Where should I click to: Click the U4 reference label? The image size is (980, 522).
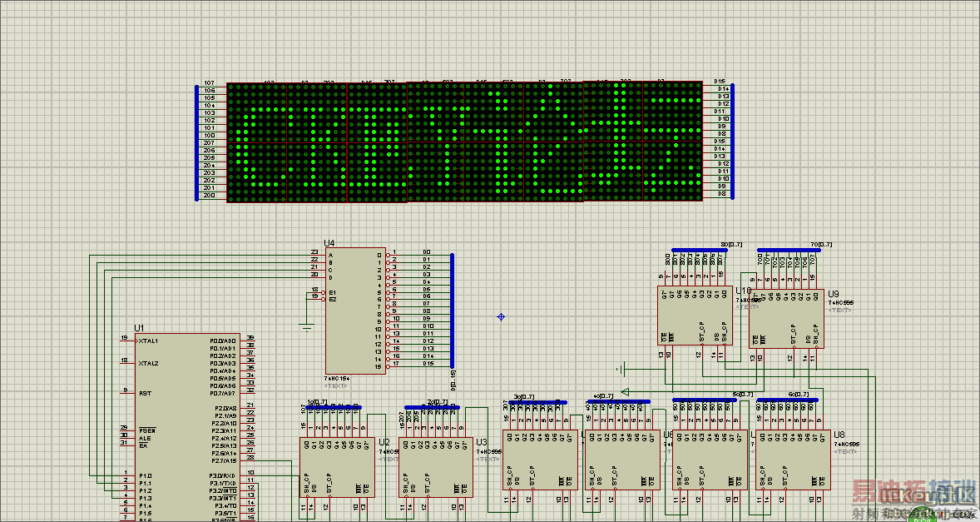point(329,242)
